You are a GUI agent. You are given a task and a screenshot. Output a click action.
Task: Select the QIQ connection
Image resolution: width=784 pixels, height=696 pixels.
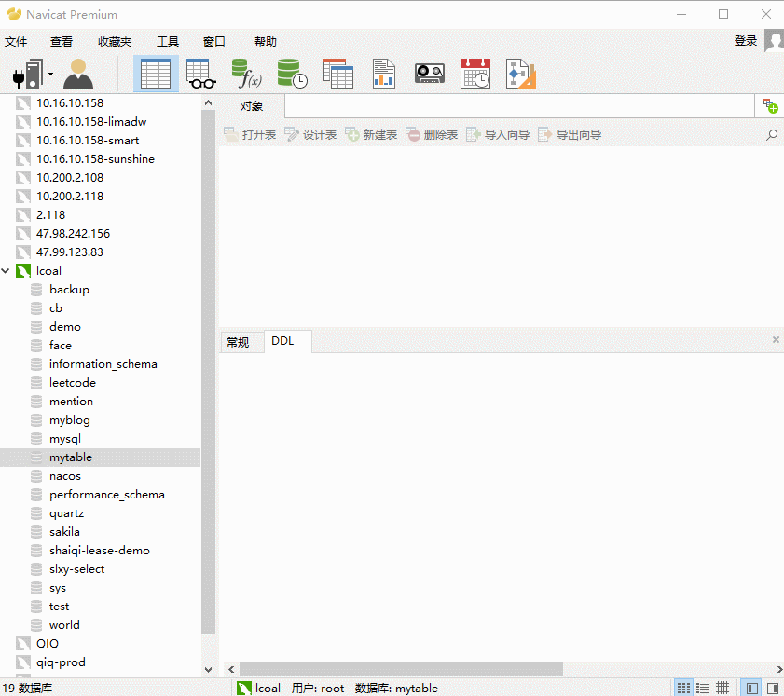(x=48, y=644)
